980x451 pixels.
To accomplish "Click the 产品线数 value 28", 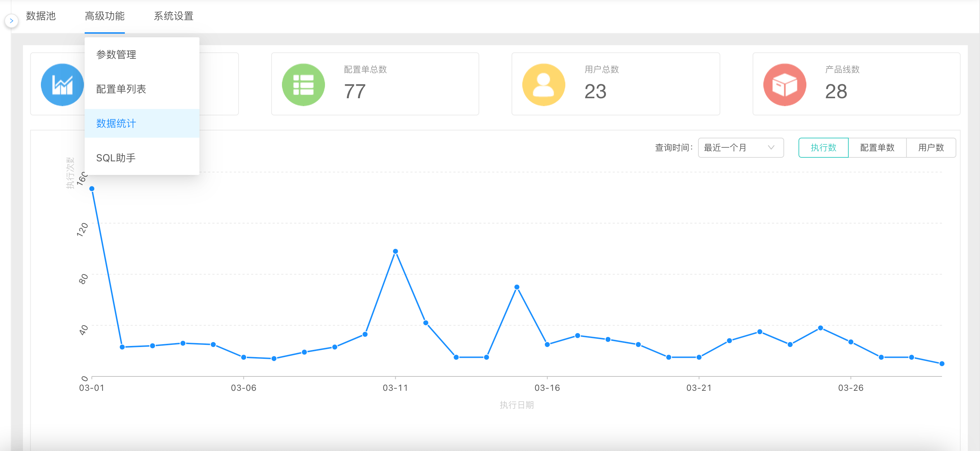I will [x=836, y=91].
